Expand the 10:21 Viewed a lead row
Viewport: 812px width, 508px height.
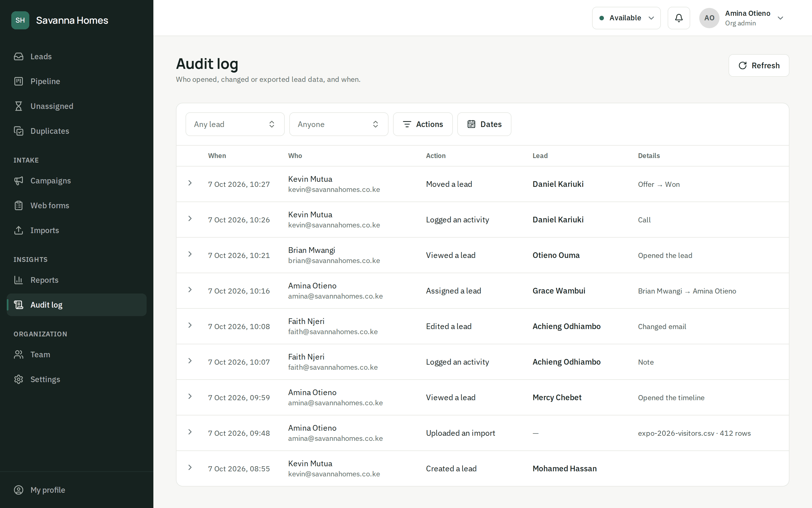190,254
